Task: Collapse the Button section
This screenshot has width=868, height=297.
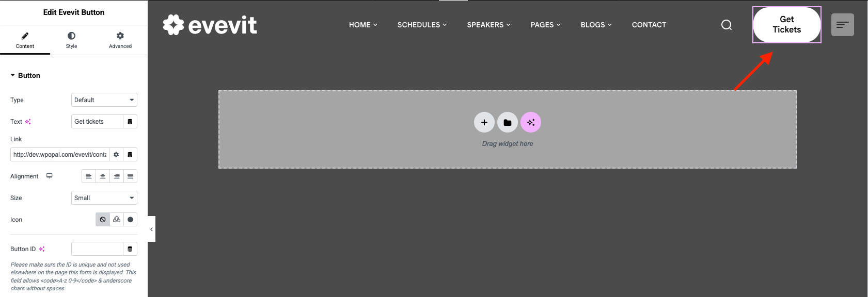Action: [25, 75]
